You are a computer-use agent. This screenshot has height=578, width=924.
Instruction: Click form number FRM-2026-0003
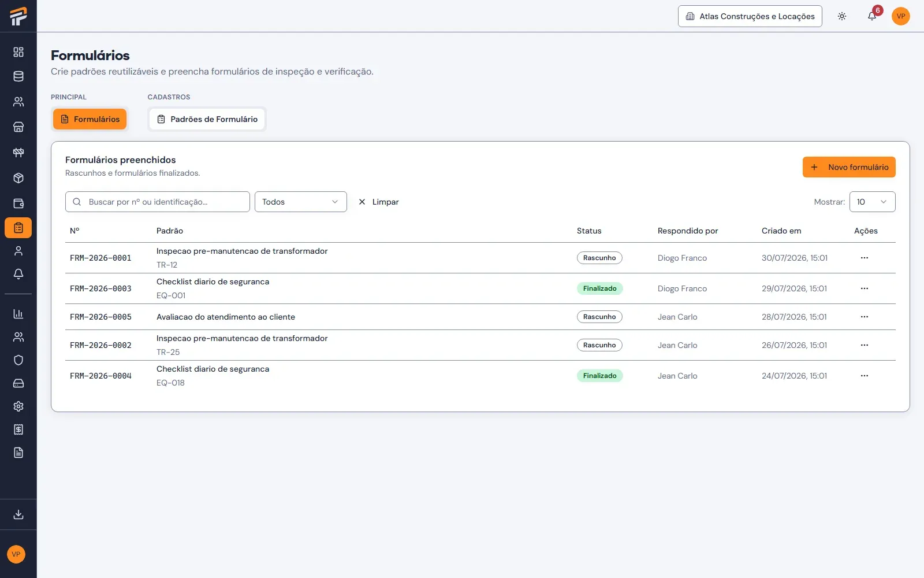pyautogui.click(x=100, y=288)
